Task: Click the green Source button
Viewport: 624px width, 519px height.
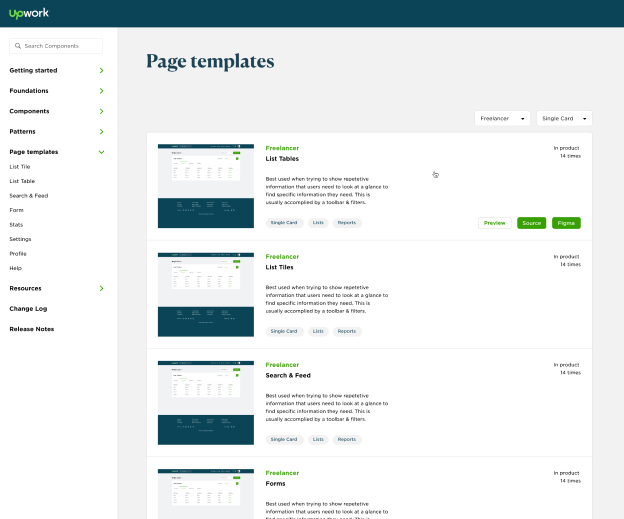Action: click(x=531, y=223)
